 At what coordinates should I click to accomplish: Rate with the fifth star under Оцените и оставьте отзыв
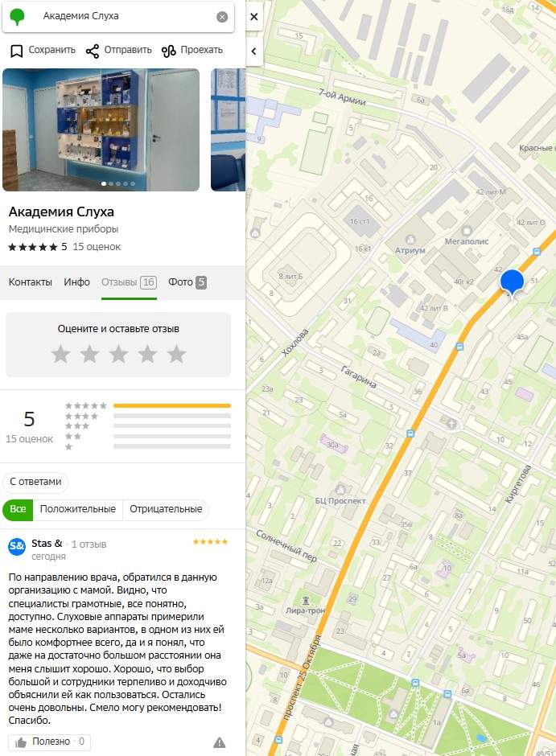click(176, 354)
